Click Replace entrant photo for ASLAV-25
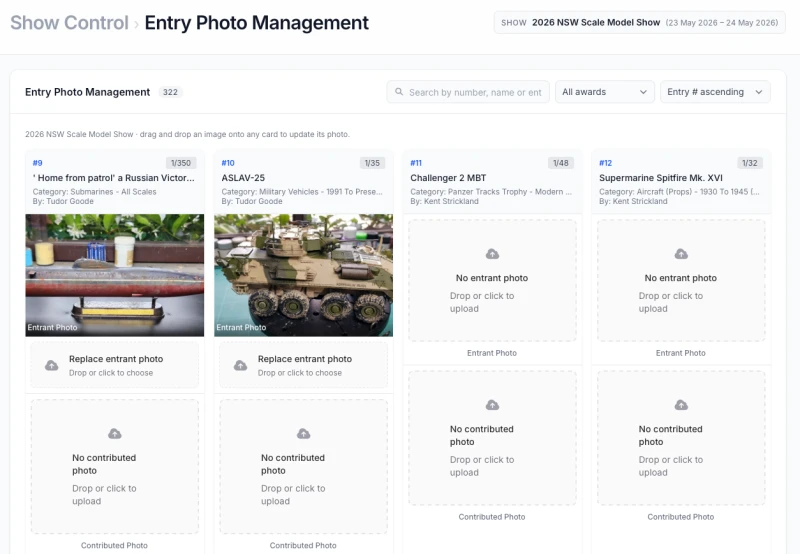800x554 pixels. pos(304,365)
